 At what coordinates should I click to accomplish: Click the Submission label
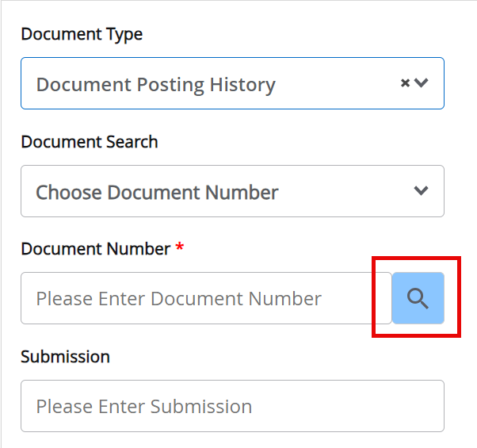click(x=65, y=357)
